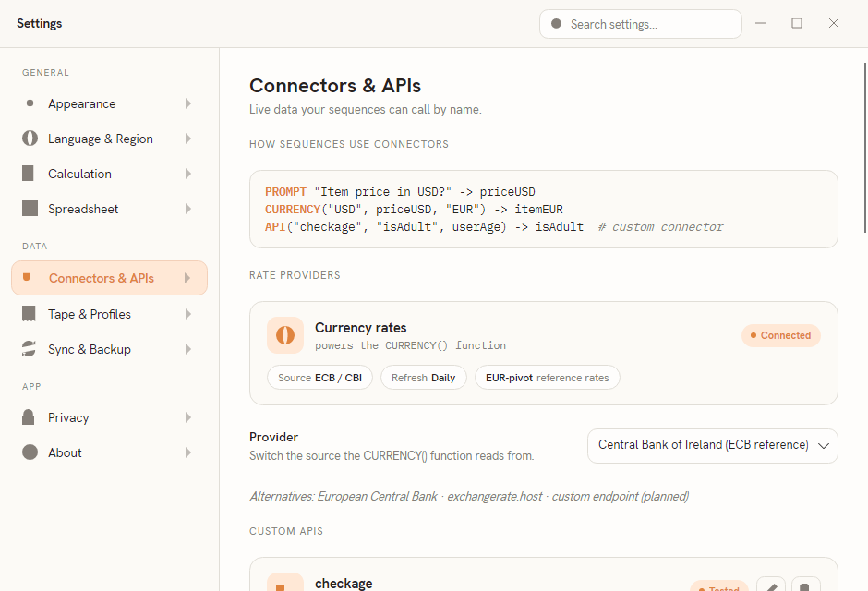
Task: Expand the Connectors & APIs arrow
Action: pos(187,278)
